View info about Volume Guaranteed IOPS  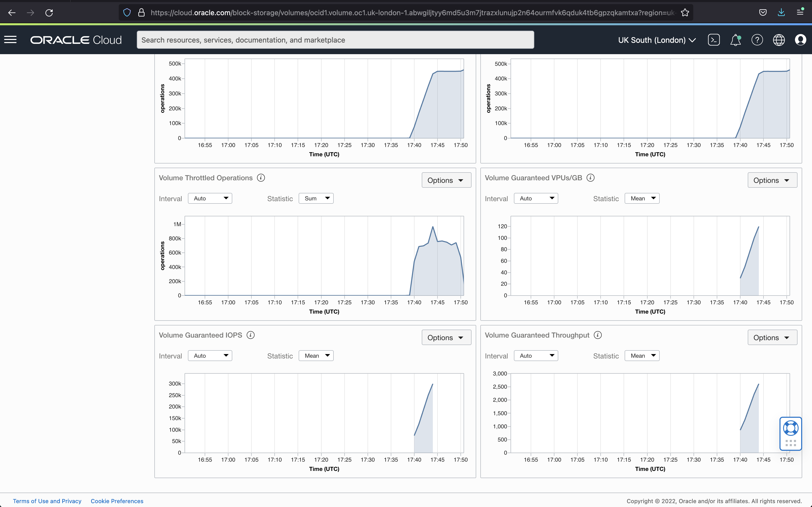point(250,335)
